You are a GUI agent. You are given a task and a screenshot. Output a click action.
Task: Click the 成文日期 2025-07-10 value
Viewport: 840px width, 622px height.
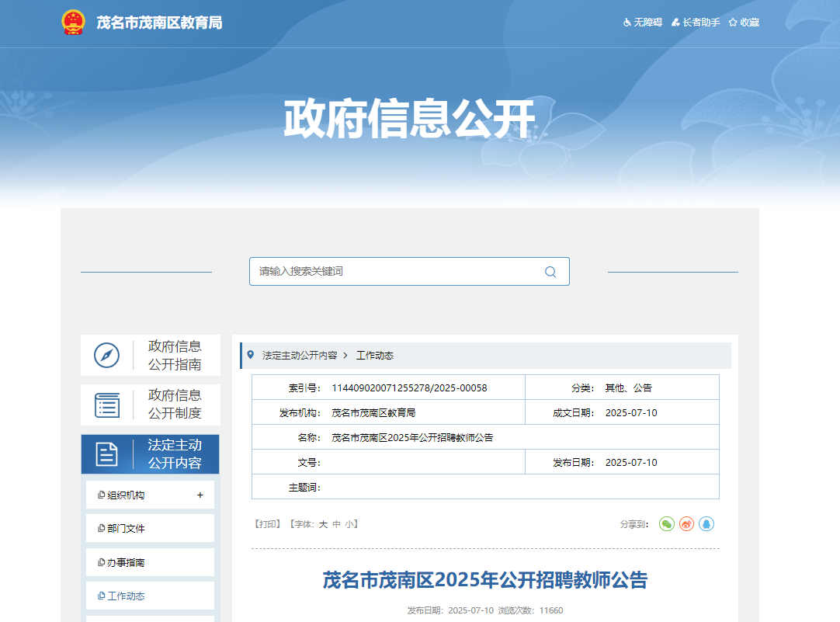click(631, 413)
